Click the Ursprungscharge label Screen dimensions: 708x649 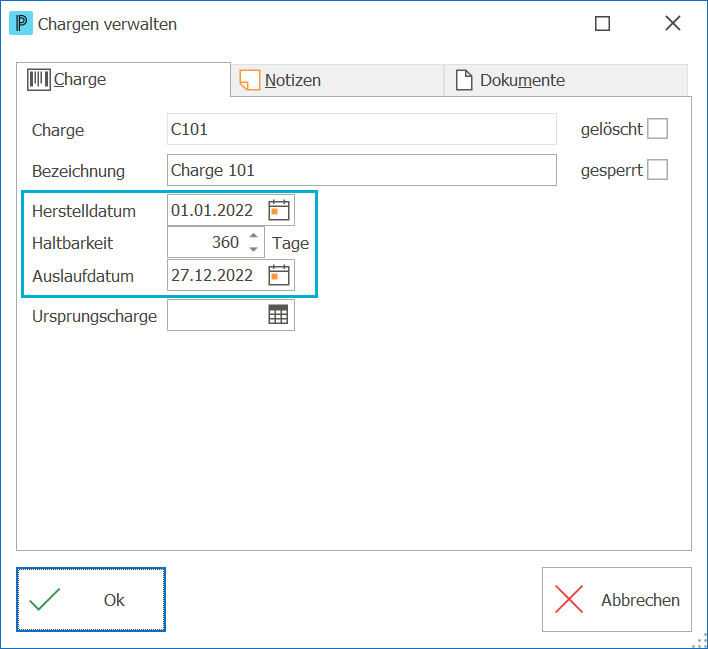pos(94,316)
